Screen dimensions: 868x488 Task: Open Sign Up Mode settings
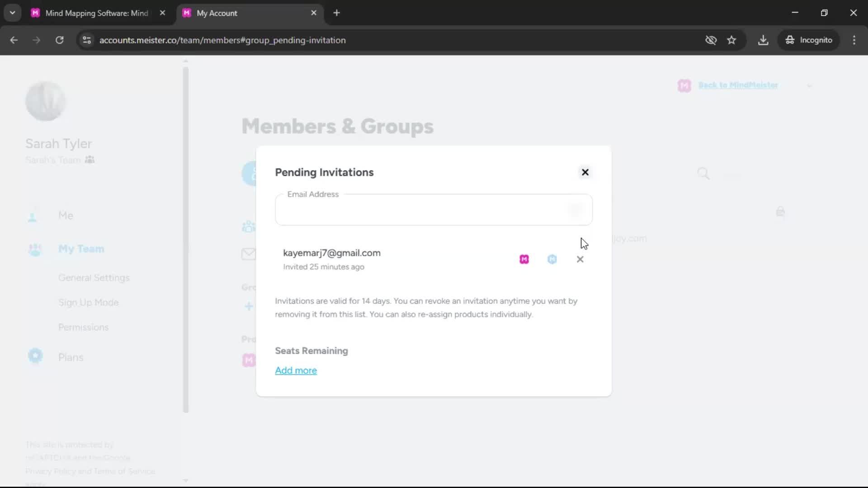[x=89, y=303]
